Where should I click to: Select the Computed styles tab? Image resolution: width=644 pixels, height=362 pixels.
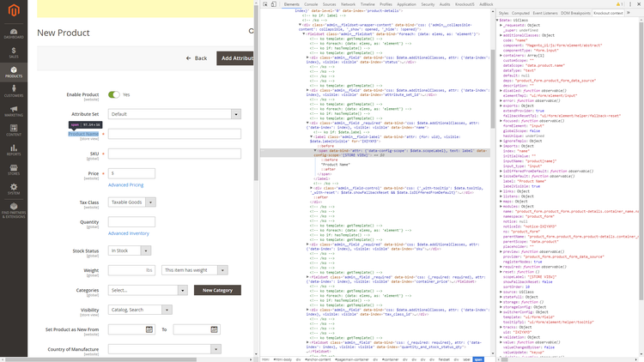click(x=520, y=14)
